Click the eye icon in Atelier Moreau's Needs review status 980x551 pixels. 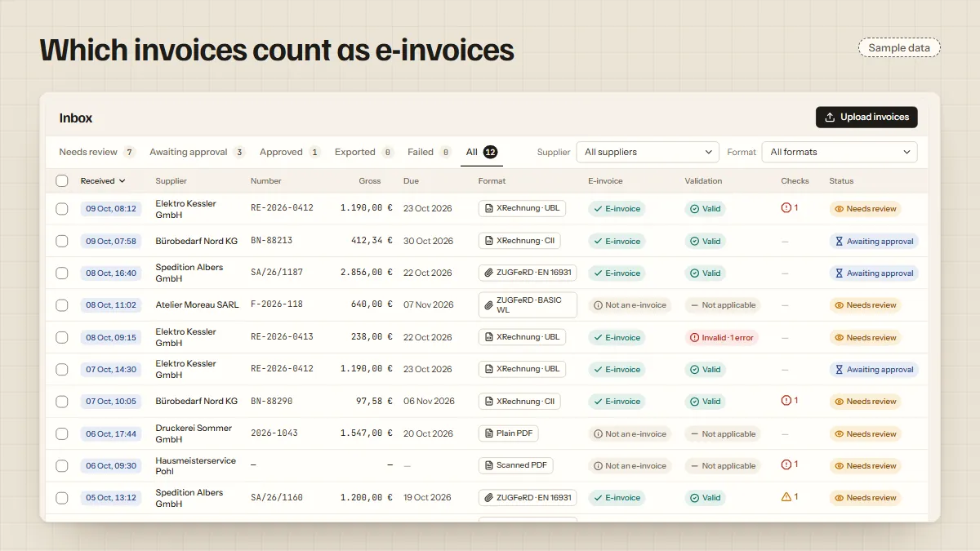(839, 305)
